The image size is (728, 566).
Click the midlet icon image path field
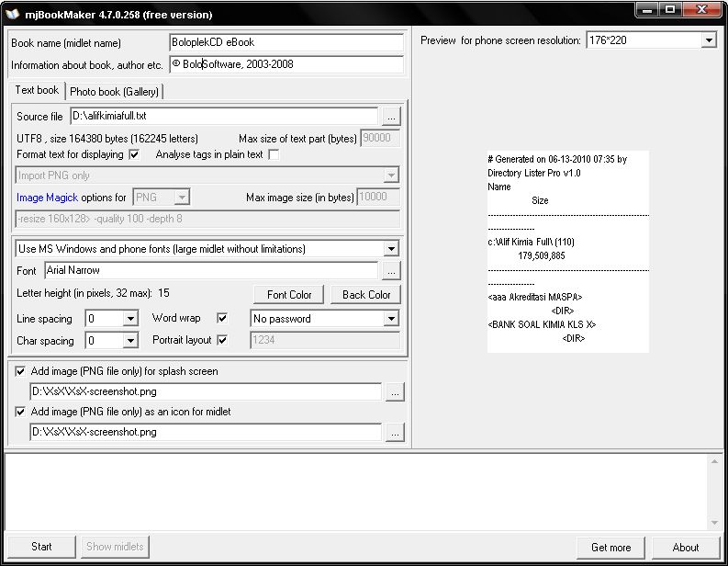click(206, 432)
